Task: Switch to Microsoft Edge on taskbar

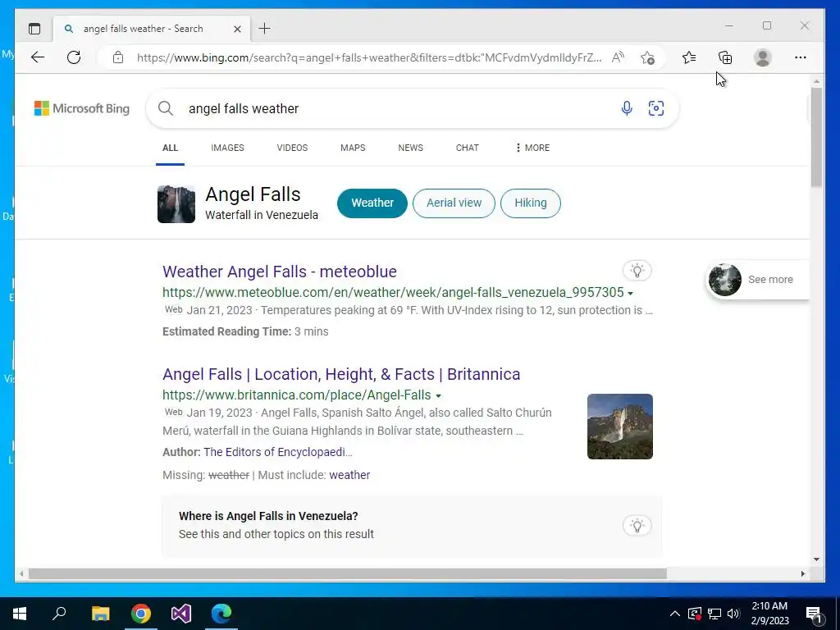Action: click(x=221, y=614)
